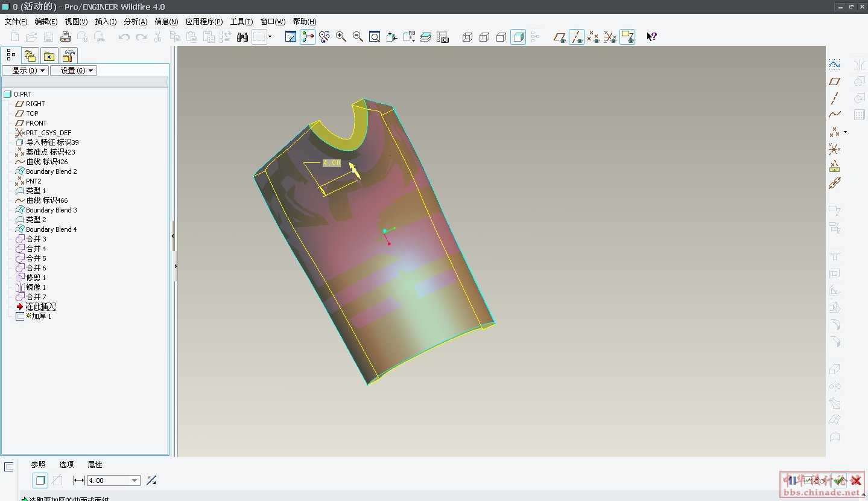
Task: Click the Sketch tool icon
Action: pyautogui.click(x=835, y=65)
